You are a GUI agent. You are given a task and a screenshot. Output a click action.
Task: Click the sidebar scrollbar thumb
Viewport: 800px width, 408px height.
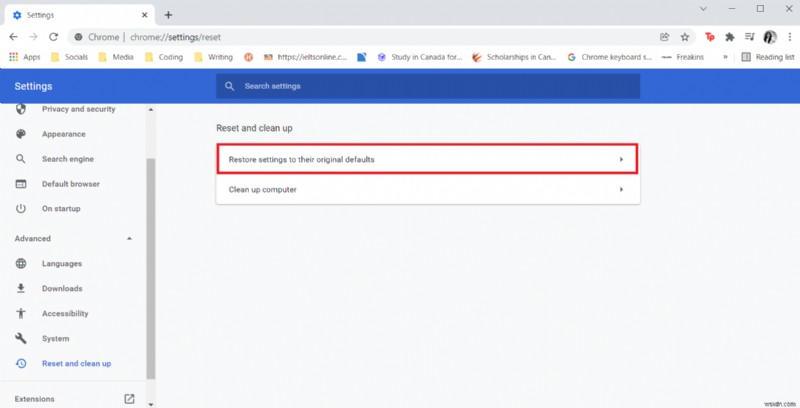151,269
